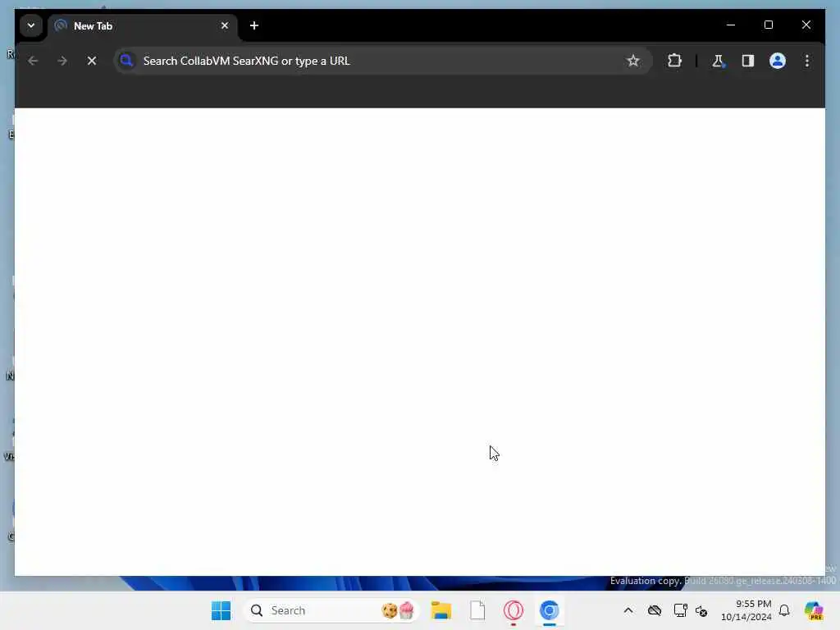Select the New Tab tab
This screenshot has height=630, width=840.
coord(143,25)
